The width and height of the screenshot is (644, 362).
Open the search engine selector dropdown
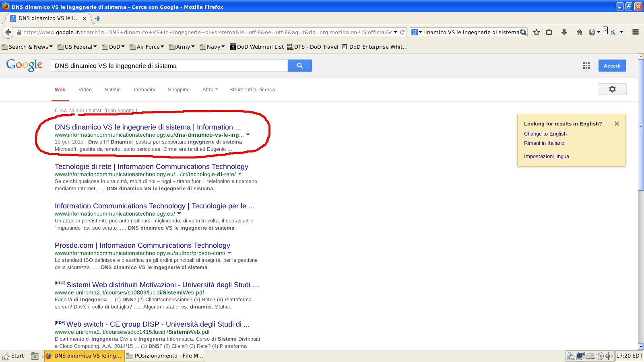(417, 32)
